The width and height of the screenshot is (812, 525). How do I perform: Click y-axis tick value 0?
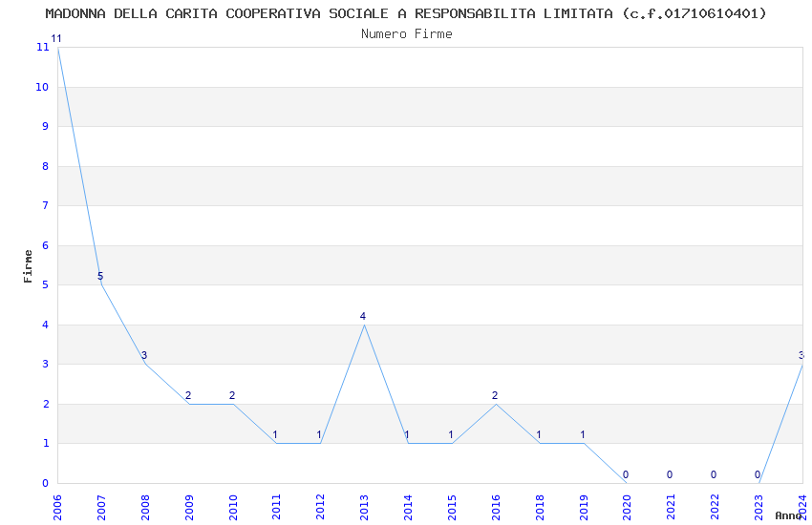pyautogui.click(x=46, y=483)
